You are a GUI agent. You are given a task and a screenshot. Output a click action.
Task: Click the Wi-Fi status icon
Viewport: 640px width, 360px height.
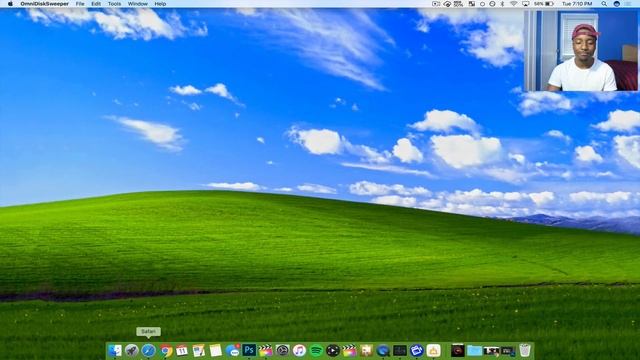click(x=513, y=4)
